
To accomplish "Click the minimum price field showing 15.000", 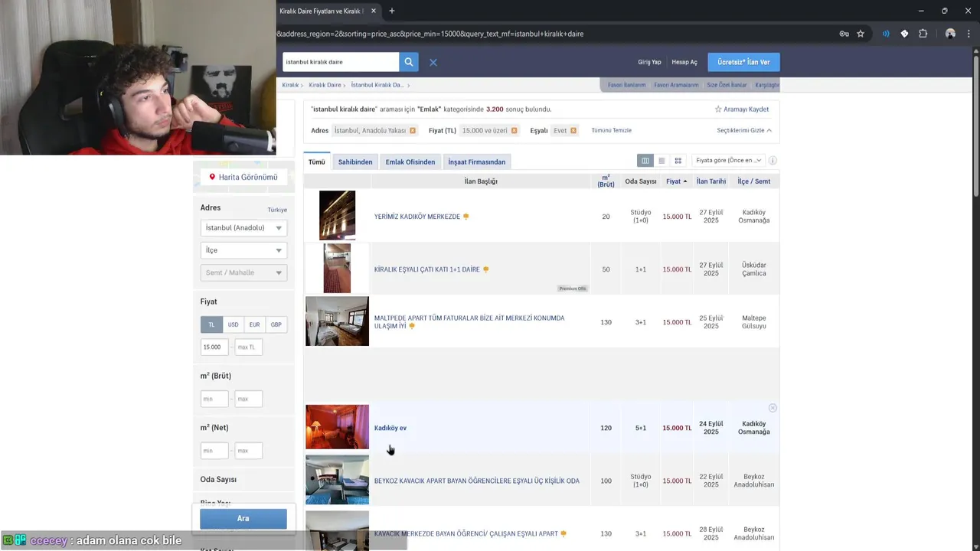I will click(x=214, y=347).
